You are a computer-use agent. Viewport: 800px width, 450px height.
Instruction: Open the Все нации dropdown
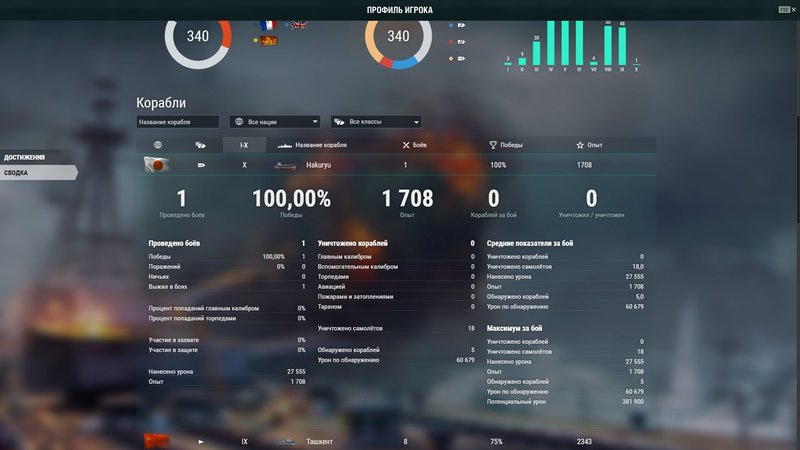[275, 122]
